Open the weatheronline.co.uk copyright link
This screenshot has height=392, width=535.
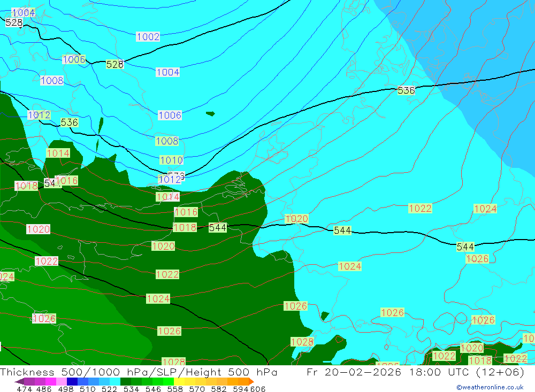(490, 387)
